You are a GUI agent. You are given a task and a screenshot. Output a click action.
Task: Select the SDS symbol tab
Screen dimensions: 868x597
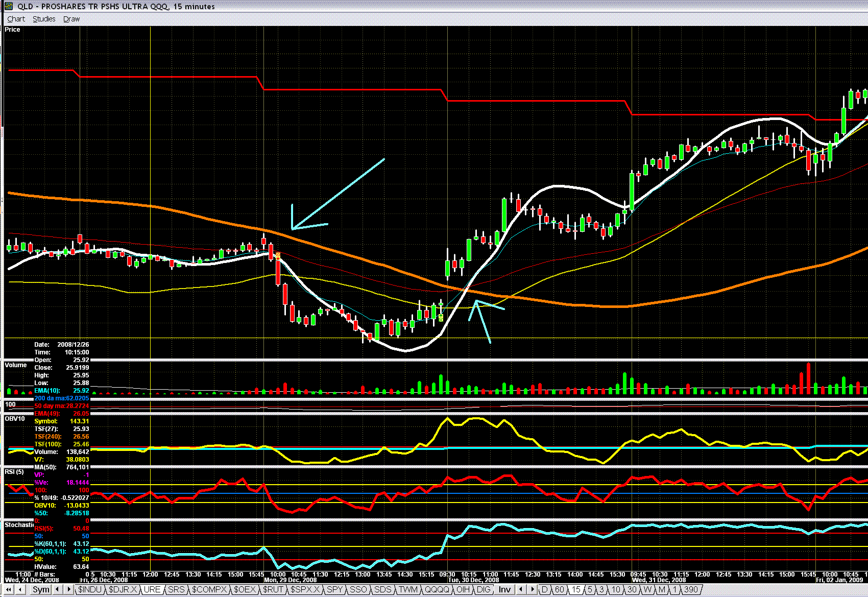383,589
